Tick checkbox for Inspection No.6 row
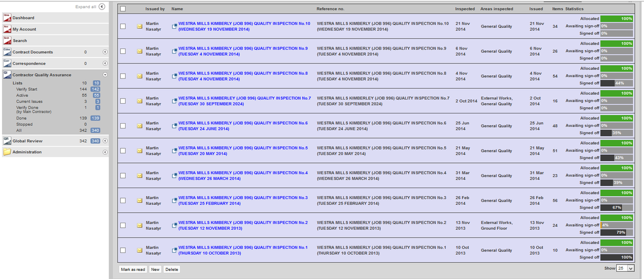 (123, 126)
